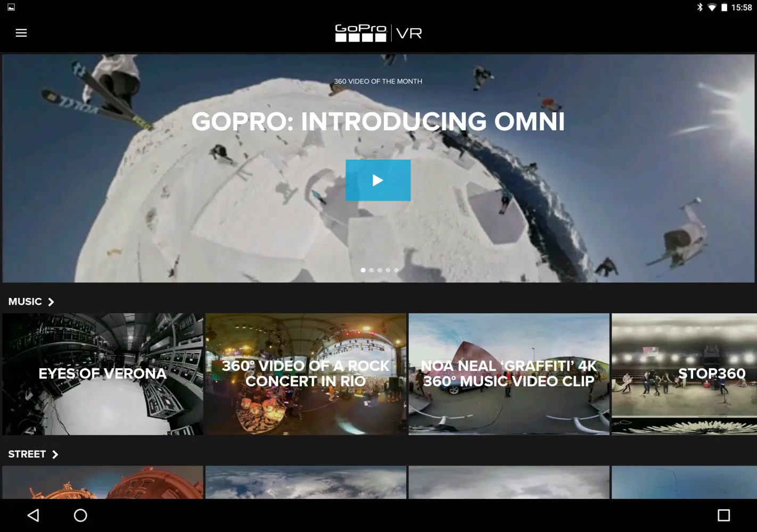Select the fifth carousel page dot
757x532 pixels.
tap(396, 270)
